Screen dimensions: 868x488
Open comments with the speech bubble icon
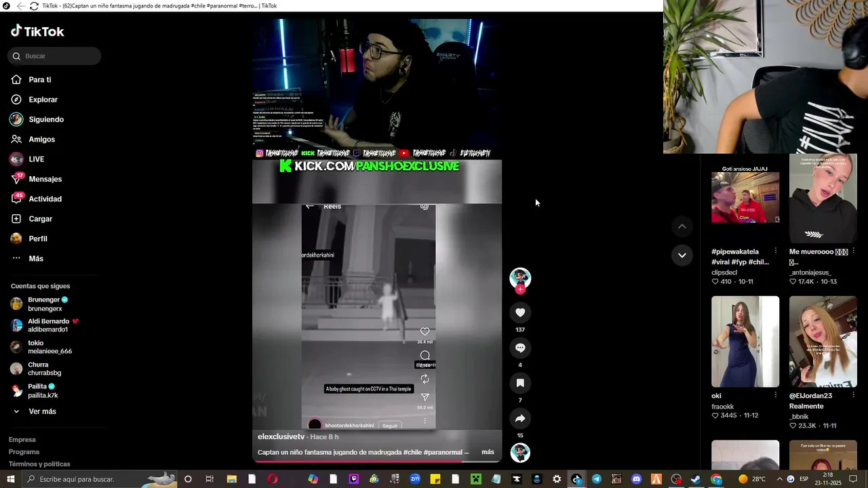520,348
